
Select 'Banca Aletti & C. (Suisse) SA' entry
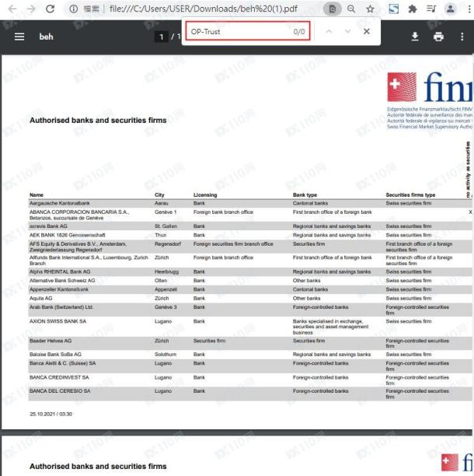pos(62,363)
